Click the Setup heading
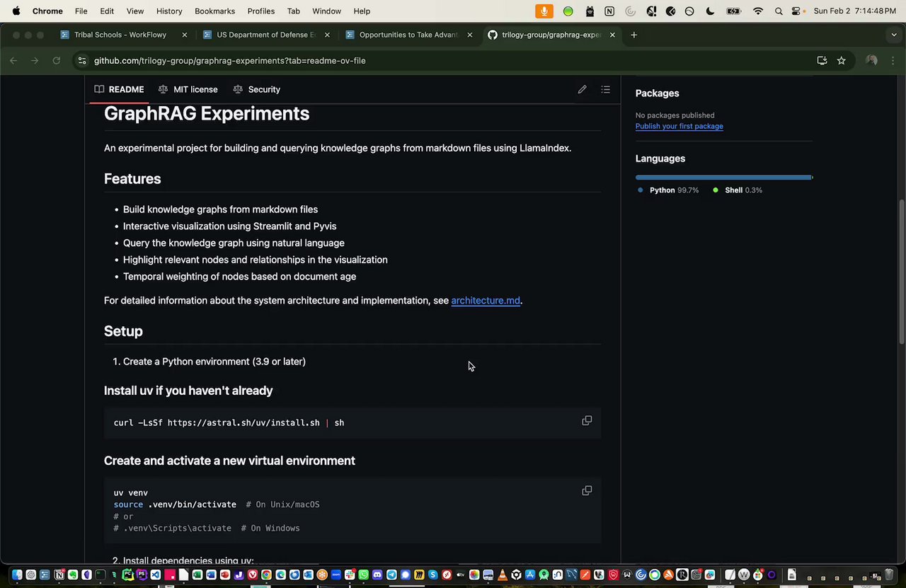The image size is (906, 588). tap(123, 331)
